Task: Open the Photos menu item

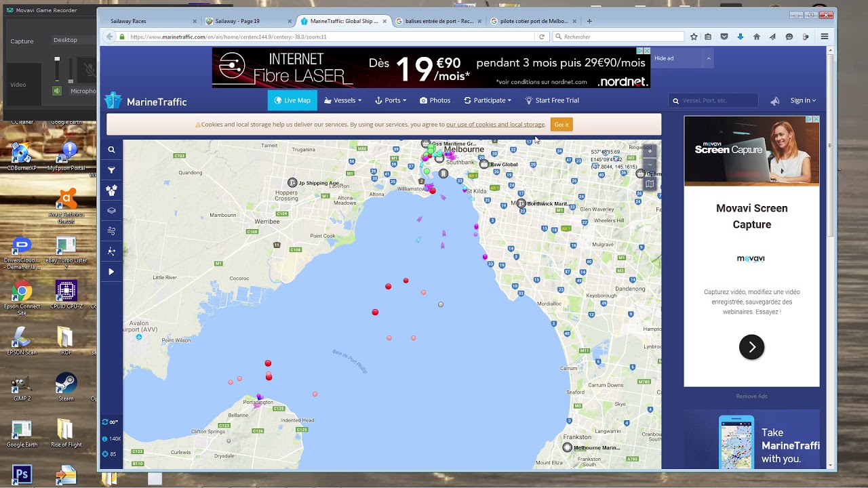Action: (435, 100)
